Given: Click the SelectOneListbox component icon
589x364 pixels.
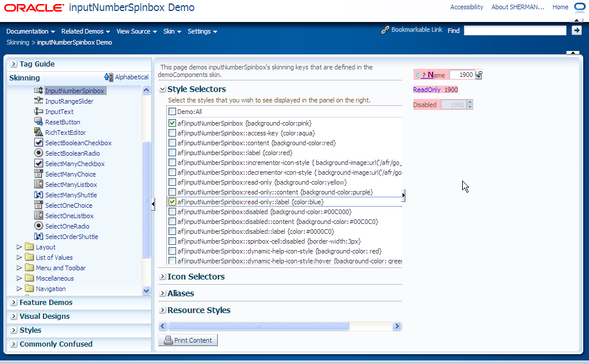Looking at the screenshot, I should point(38,215).
